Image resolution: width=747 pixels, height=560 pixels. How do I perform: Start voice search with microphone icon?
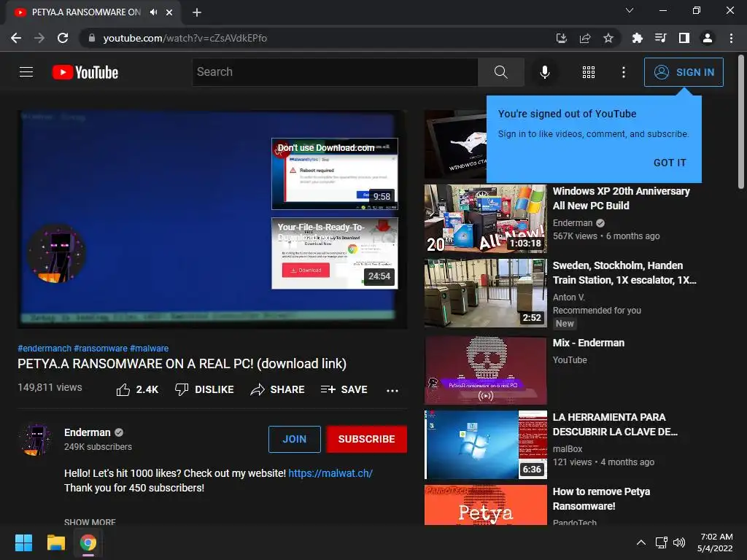tap(544, 72)
